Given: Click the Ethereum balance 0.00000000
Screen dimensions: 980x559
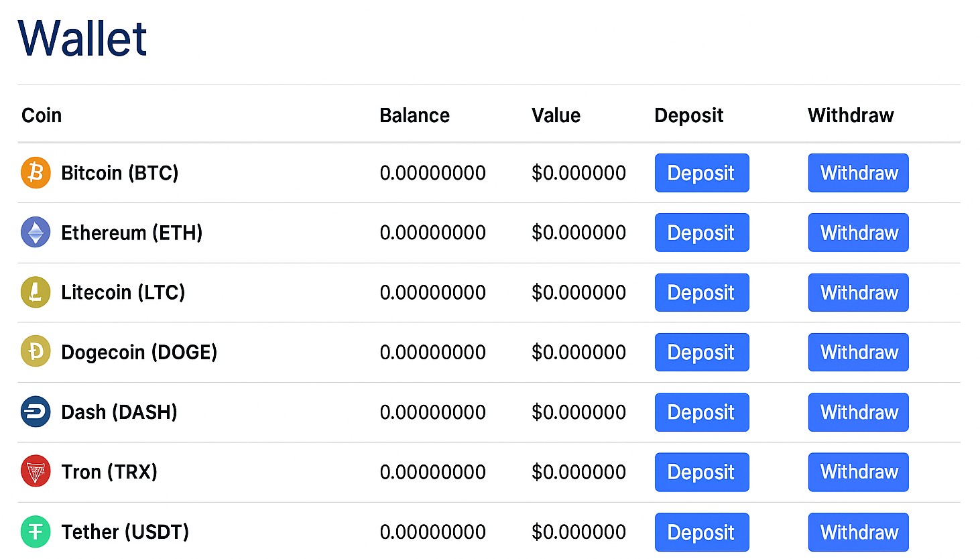Looking at the screenshot, I should pos(432,233).
